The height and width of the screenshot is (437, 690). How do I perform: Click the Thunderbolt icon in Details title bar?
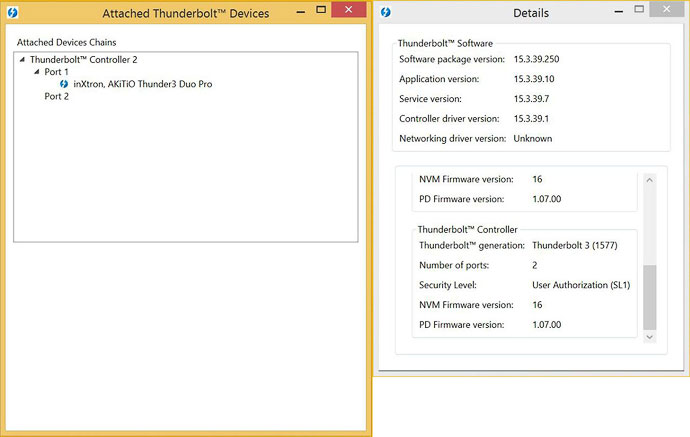(x=387, y=12)
